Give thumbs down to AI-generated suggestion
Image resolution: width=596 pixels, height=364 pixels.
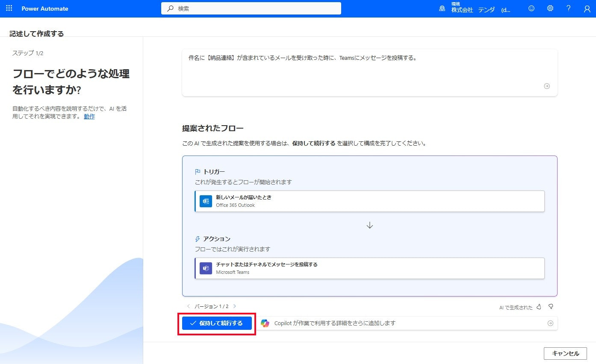click(x=551, y=306)
